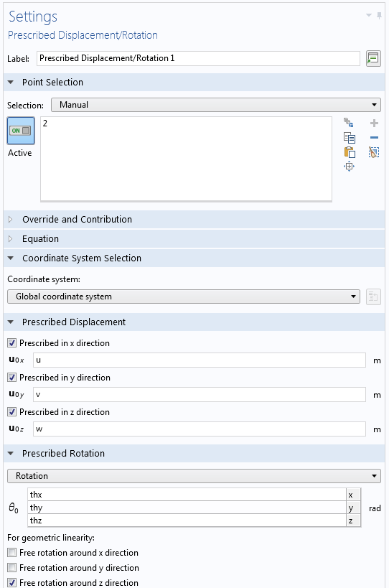Viewport: 389px width, 588px height.
Task: Collapse the Prescribed Displacement section
Action: (x=11, y=322)
